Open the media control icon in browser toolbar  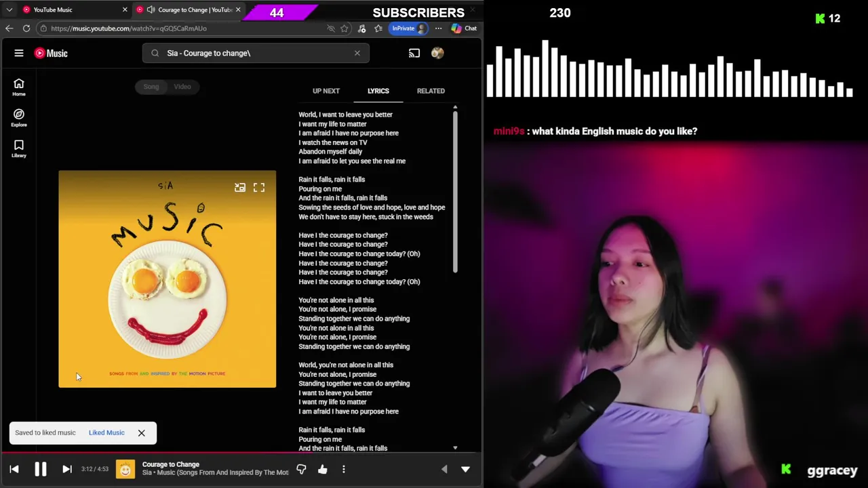(x=361, y=28)
